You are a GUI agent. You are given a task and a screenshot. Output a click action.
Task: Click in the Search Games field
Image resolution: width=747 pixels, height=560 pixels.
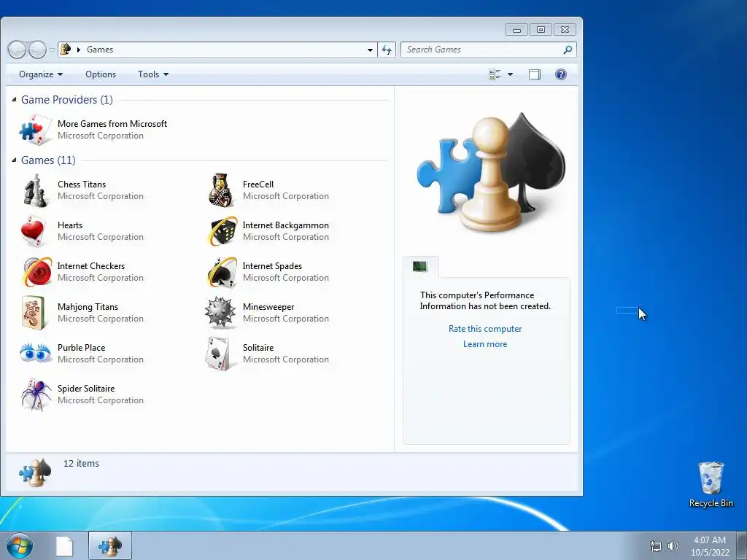point(481,50)
